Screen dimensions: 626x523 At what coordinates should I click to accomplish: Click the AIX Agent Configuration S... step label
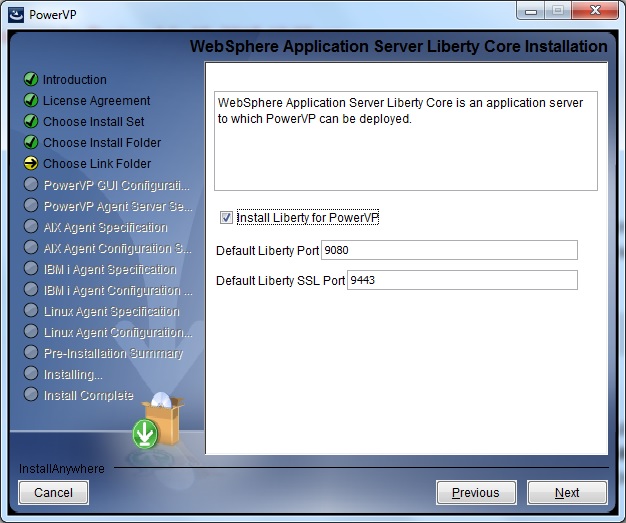117,248
